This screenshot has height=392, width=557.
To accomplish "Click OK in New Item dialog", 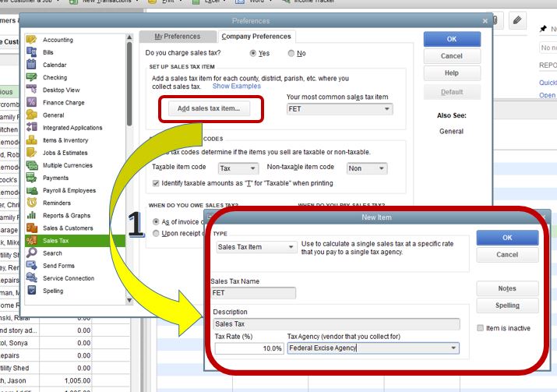I will (x=507, y=238).
